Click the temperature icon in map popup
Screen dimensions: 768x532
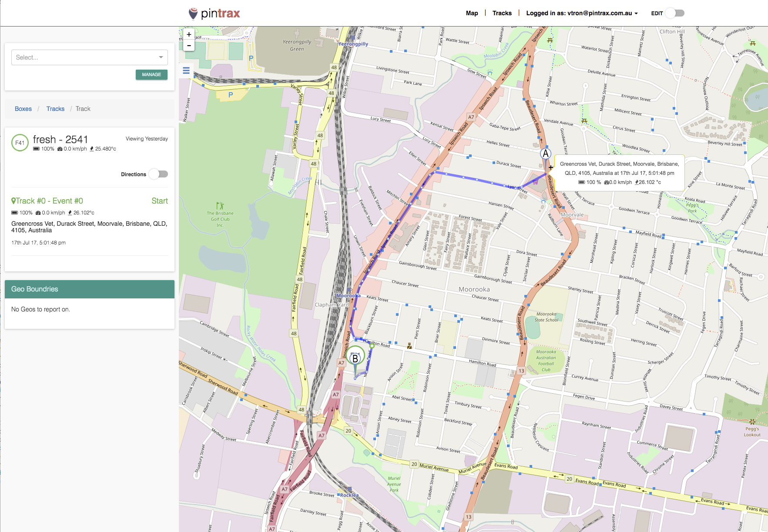637,182
